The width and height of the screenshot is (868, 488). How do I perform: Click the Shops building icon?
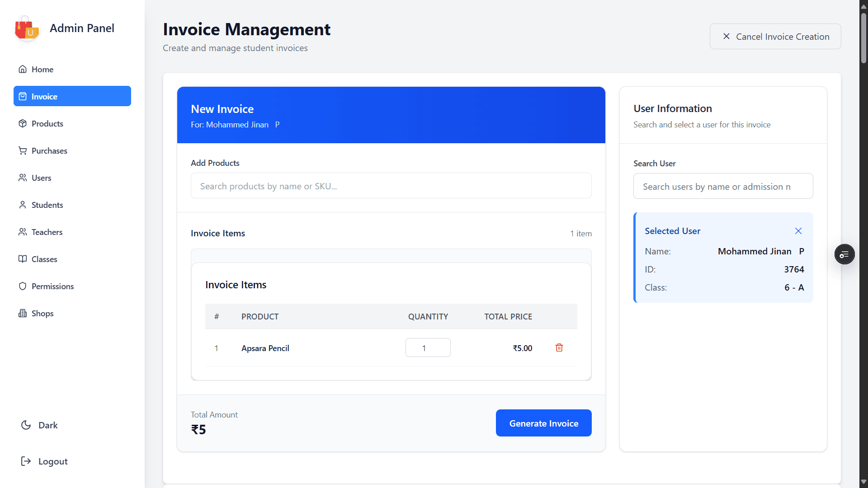(x=23, y=313)
